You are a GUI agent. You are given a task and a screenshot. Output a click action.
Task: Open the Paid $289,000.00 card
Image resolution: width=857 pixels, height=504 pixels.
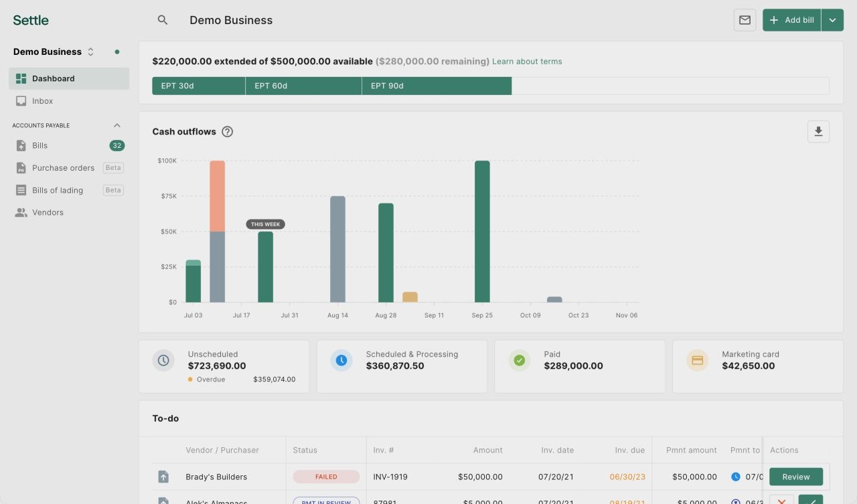580,366
